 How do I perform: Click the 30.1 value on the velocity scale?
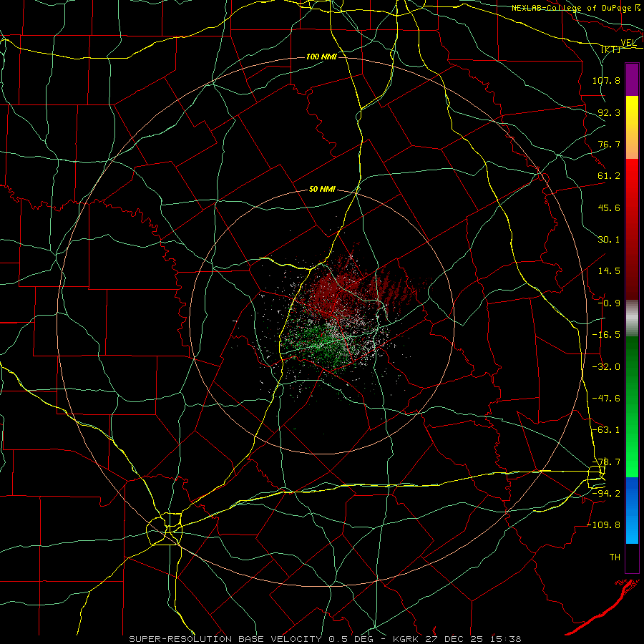pyautogui.click(x=609, y=240)
